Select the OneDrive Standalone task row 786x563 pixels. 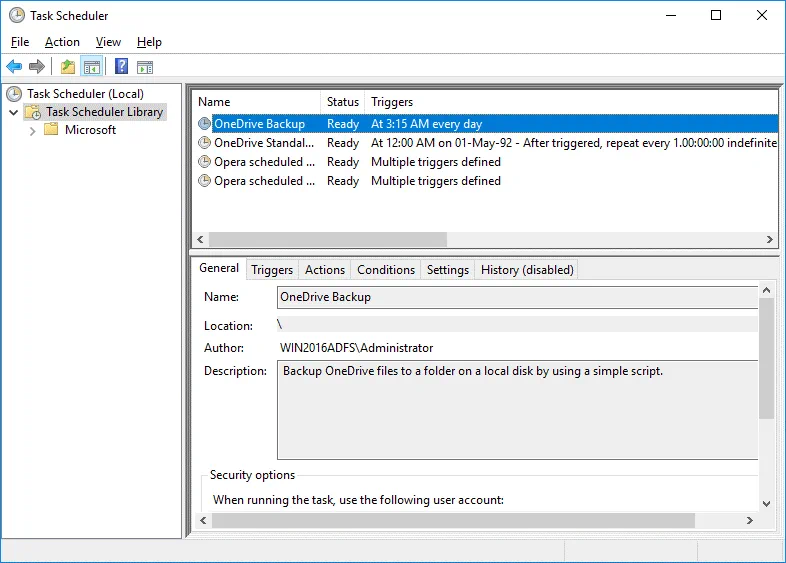click(x=265, y=143)
